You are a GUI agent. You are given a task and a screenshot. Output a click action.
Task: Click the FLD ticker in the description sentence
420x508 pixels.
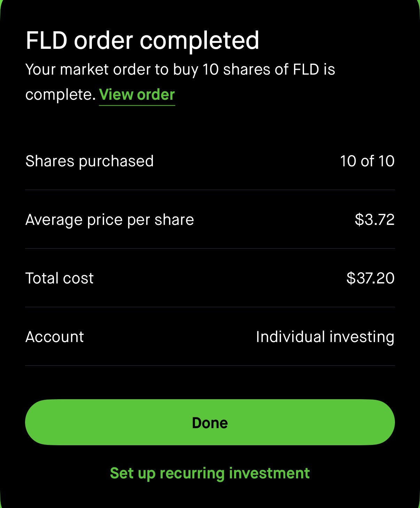coord(306,70)
